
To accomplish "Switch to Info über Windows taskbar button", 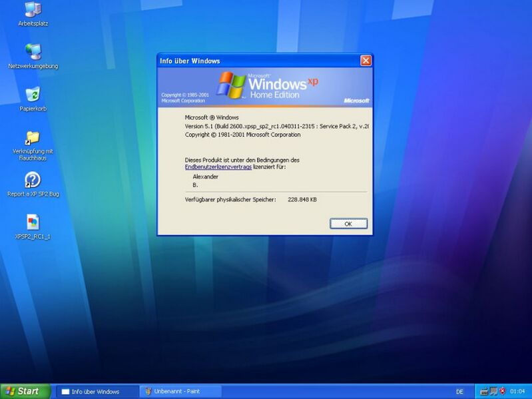I will [x=96, y=392].
